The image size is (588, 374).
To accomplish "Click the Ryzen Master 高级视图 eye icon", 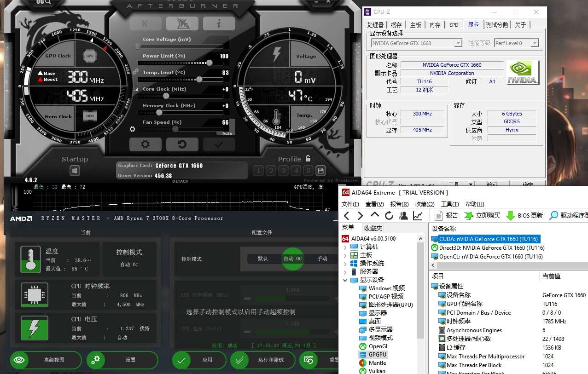I will (19, 360).
